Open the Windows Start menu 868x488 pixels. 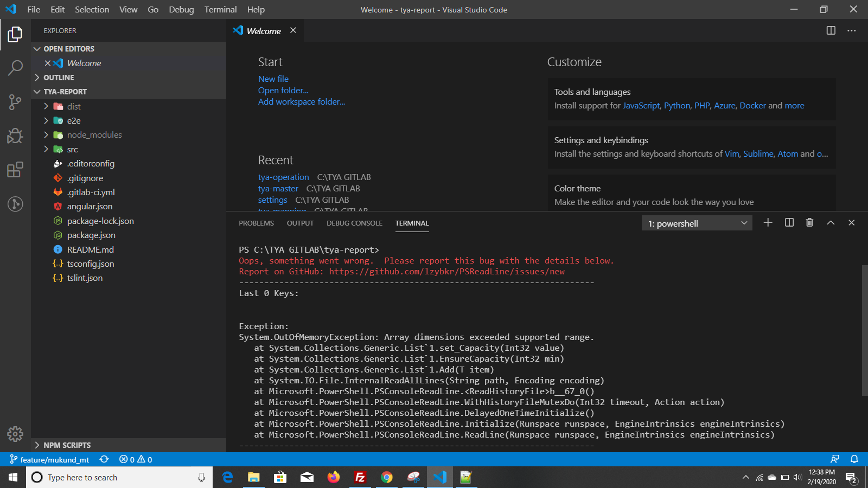[13, 477]
